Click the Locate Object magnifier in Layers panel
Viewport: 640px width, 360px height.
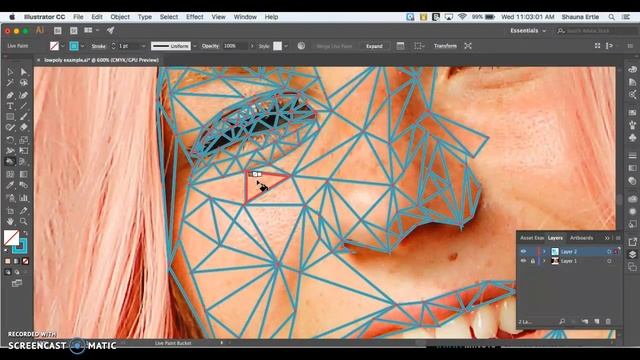coord(562,322)
